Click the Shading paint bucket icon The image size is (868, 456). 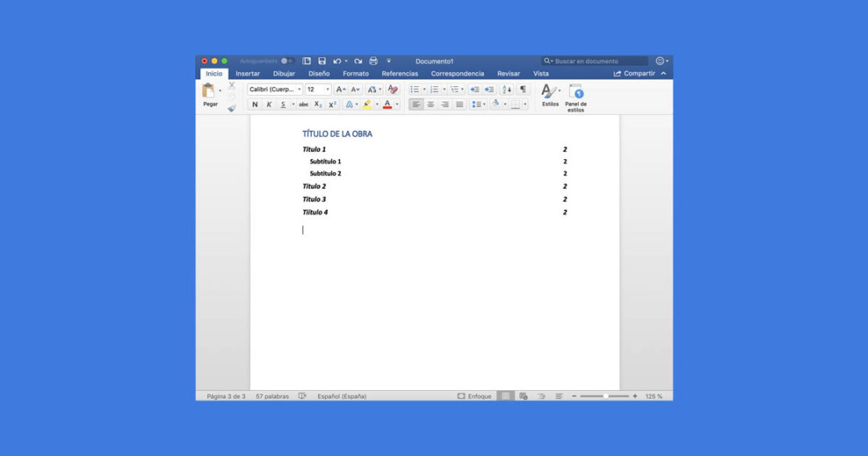(x=496, y=105)
